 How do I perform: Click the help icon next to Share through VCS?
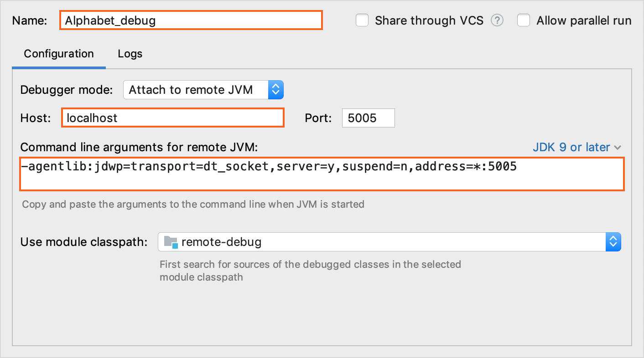pyautogui.click(x=498, y=20)
